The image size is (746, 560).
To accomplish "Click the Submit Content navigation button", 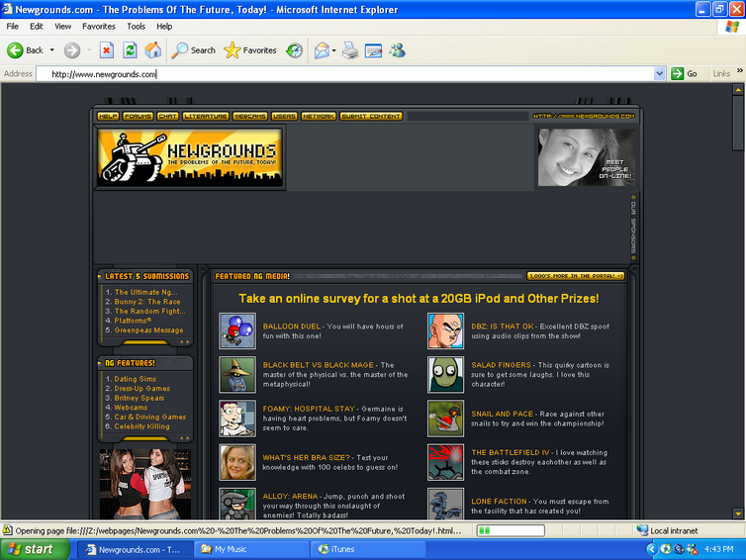I will tap(371, 117).
